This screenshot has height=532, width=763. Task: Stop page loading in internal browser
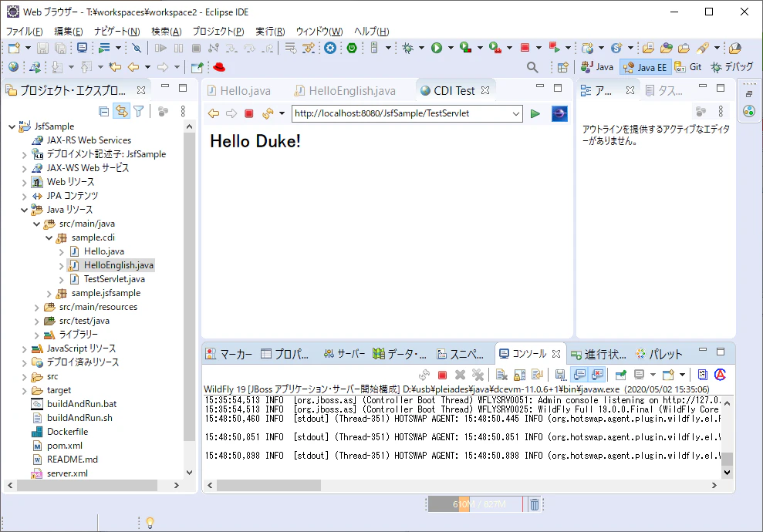point(248,113)
